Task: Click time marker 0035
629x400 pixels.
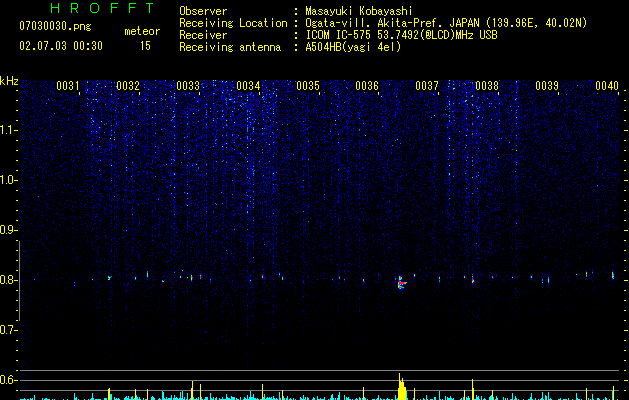Action: click(x=308, y=86)
